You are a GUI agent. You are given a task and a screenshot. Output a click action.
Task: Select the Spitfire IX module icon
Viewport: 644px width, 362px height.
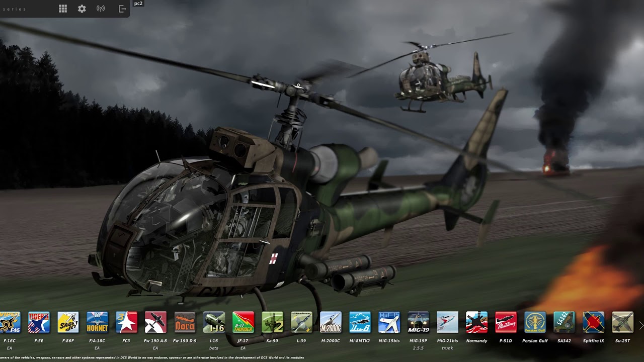pyautogui.click(x=593, y=322)
